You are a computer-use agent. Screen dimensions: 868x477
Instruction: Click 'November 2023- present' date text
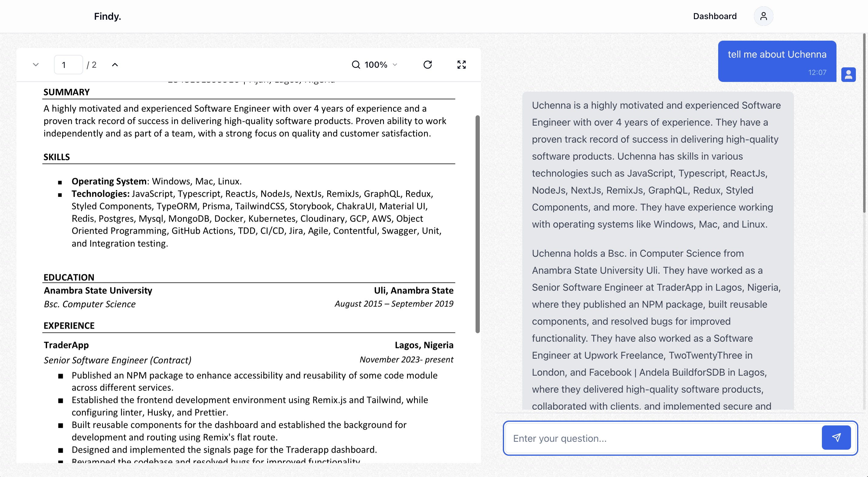(x=406, y=359)
